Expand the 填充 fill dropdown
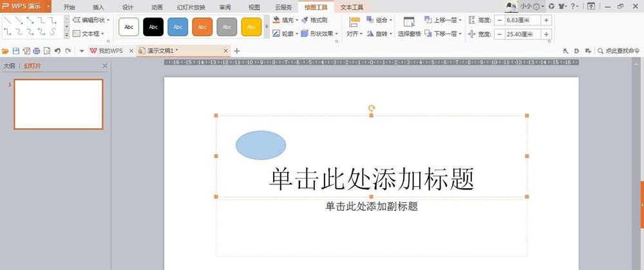The width and height of the screenshot is (644, 270). [296, 21]
